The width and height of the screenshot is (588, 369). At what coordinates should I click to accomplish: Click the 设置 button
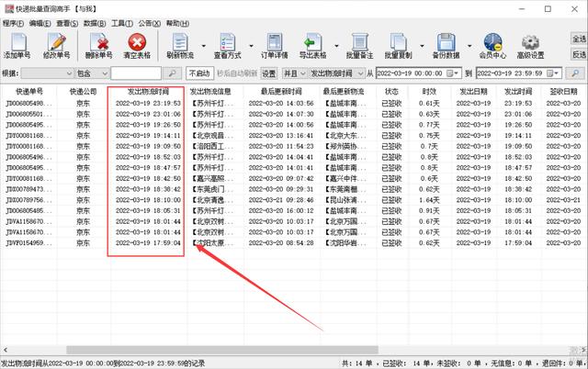(x=268, y=73)
